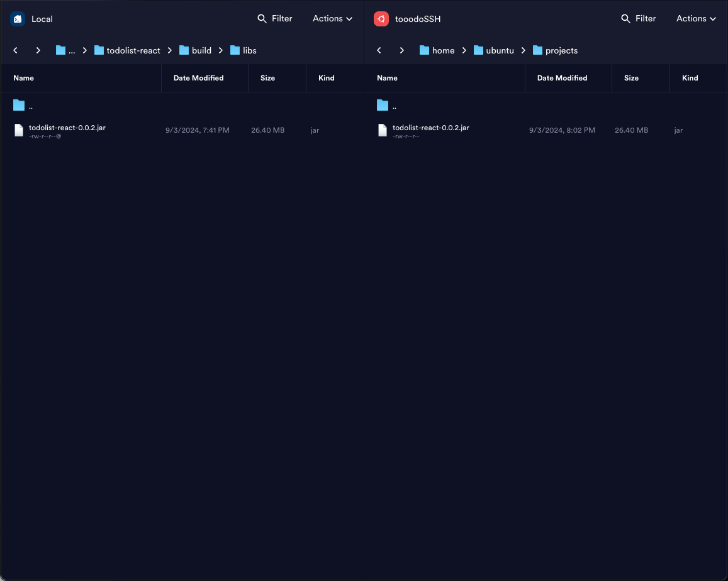
Task: Click the Local pane title text
Action: click(x=42, y=19)
